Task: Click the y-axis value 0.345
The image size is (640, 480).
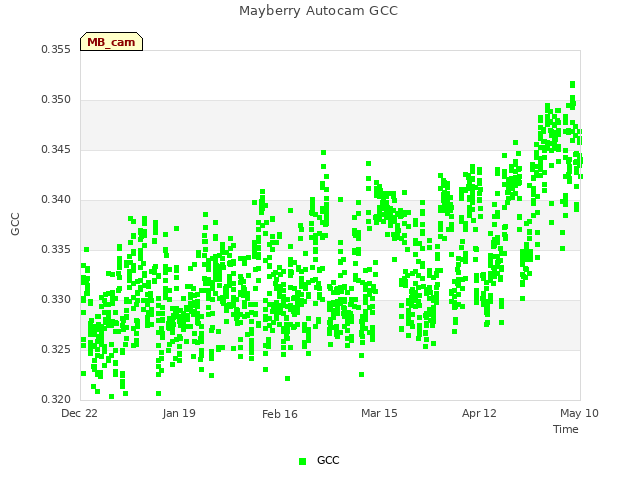Action: [56, 149]
